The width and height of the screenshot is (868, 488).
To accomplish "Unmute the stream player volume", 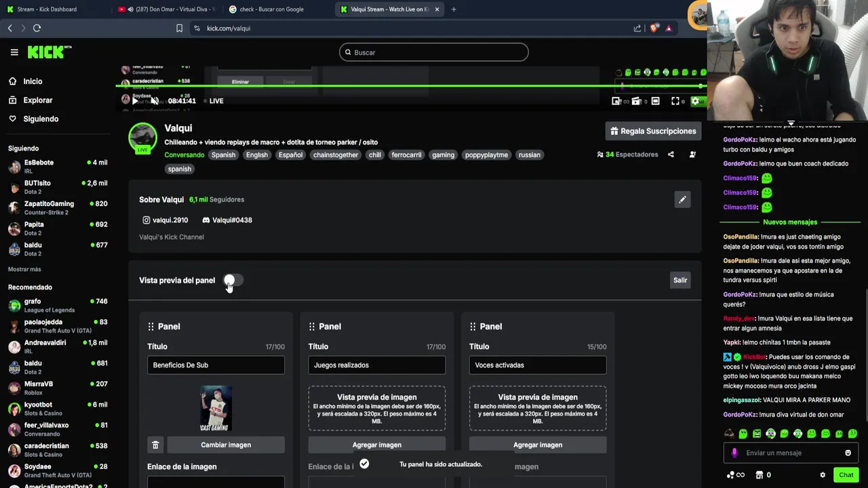I will [155, 101].
